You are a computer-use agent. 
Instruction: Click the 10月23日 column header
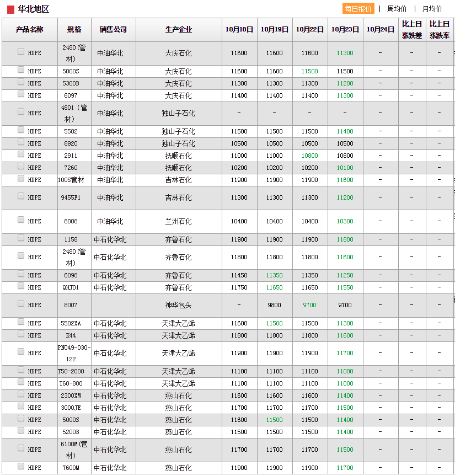point(345,29)
